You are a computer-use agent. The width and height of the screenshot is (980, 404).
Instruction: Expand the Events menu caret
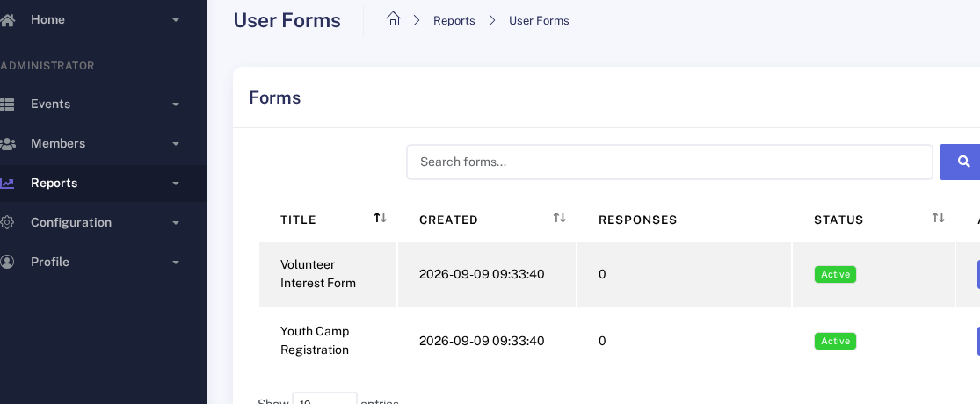pyautogui.click(x=176, y=105)
